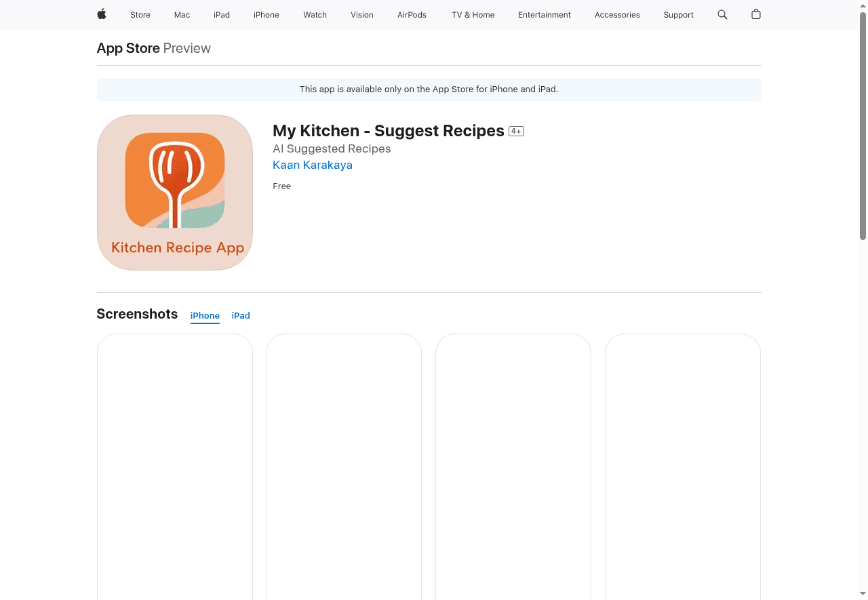The image size is (868, 600).
Task: Switch to the iPad screenshots tab
Action: tap(241, 315)
